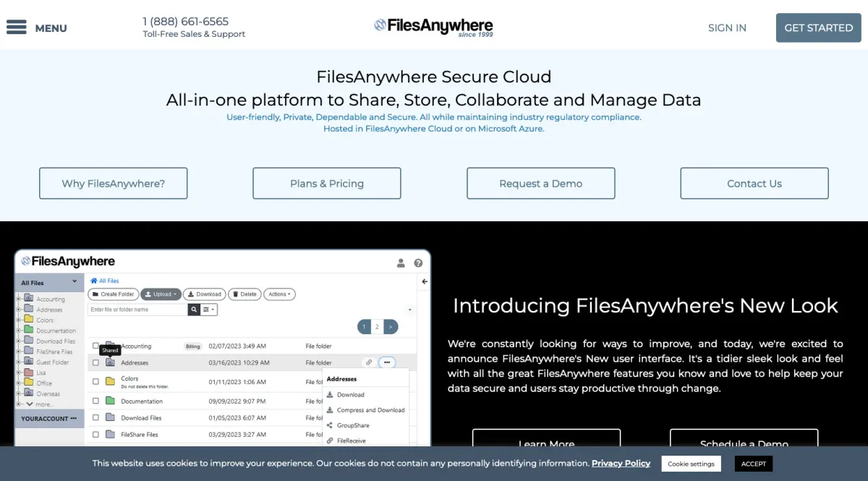Tick the Accounting row checkbox
The image size is (868, 481).
(95, 346)
